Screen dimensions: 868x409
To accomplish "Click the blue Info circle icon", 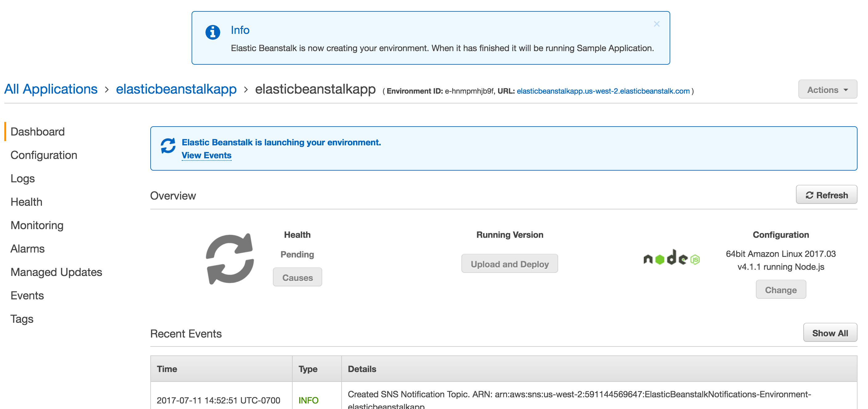I will tap(212, 32).
